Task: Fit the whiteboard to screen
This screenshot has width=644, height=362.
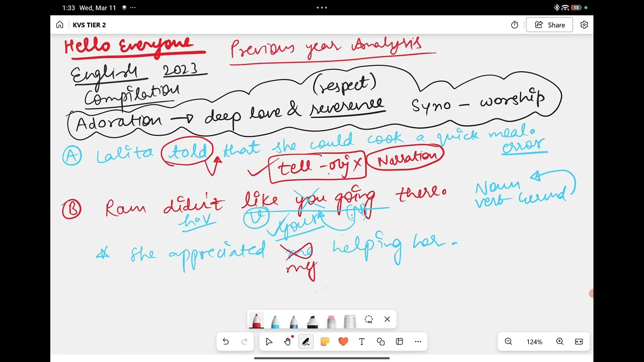Action: [579, 342]
